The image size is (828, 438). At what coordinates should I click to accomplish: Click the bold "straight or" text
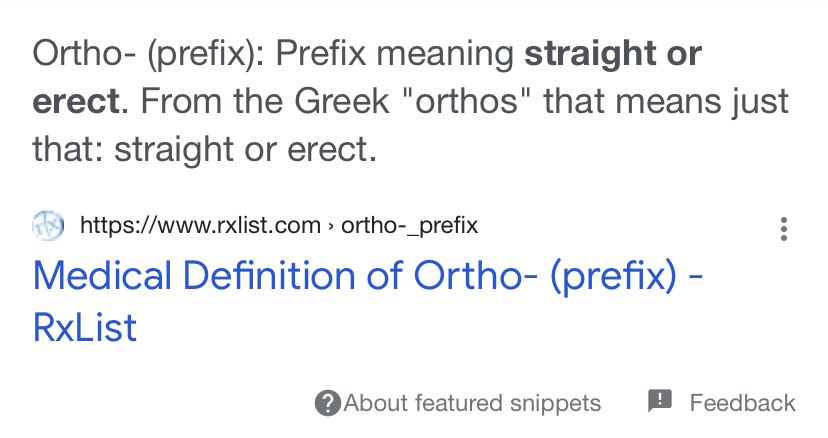coord(613,54)
